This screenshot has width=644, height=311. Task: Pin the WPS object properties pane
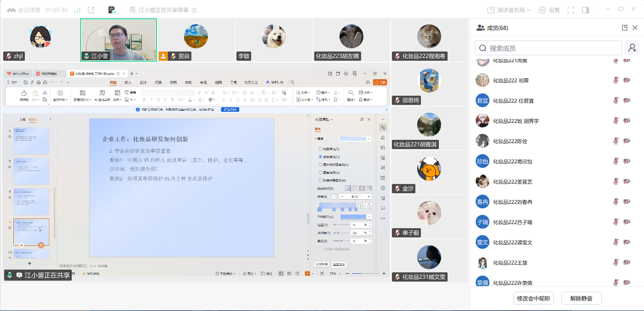click(362, 120)
